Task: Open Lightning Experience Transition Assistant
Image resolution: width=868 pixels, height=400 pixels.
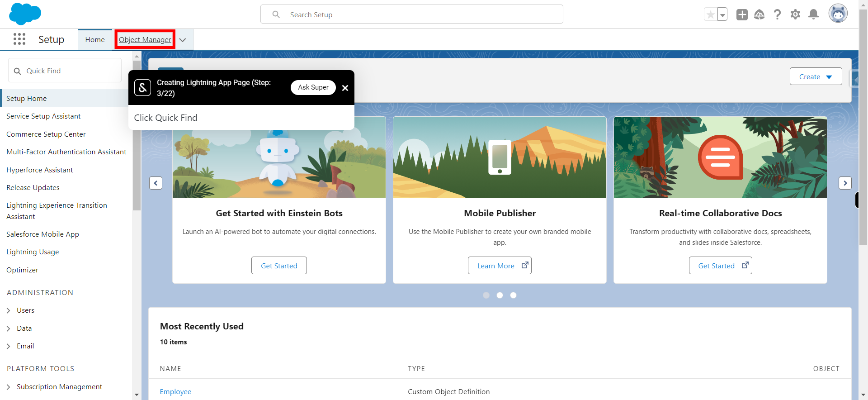Action: 57,211
